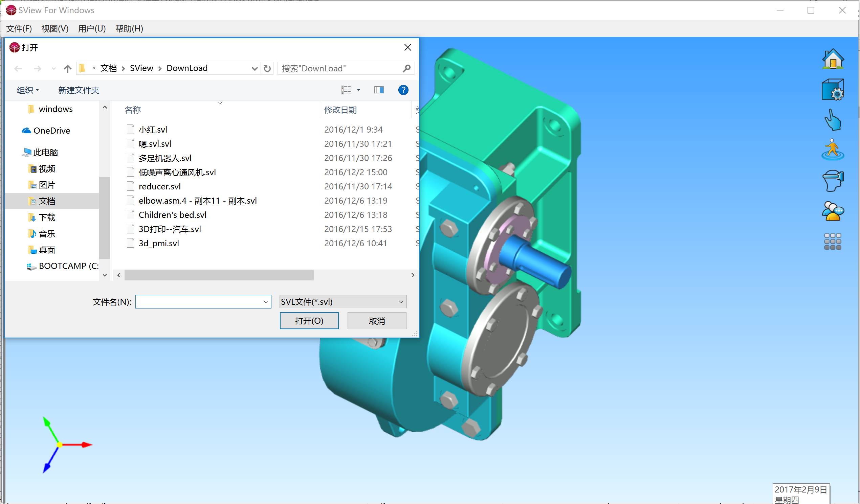Screen dimensions: 860x504
Task: Click the refresh folder icon
Action: pyautogui.click(x=267, y=69)
